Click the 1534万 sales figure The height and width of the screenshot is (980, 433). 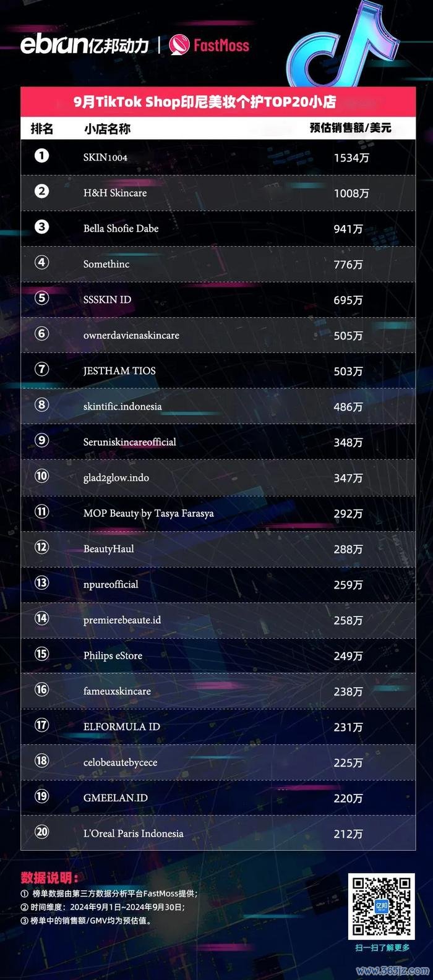[x=351, y=158]
